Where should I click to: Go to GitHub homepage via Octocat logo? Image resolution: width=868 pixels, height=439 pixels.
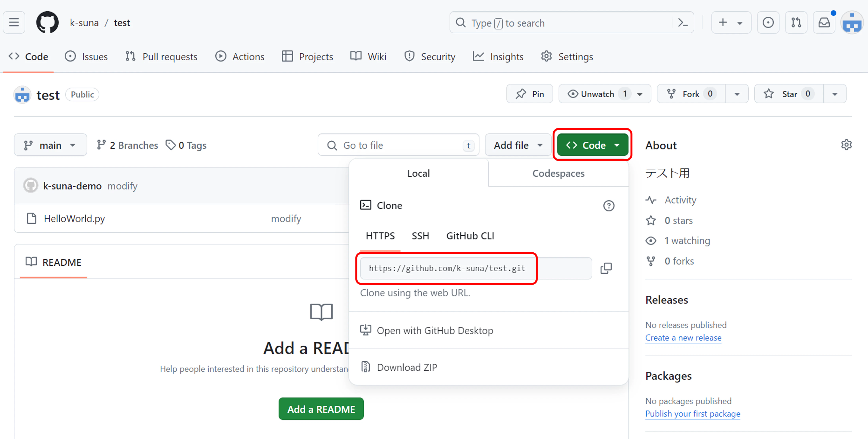click(x=47, y=23)
